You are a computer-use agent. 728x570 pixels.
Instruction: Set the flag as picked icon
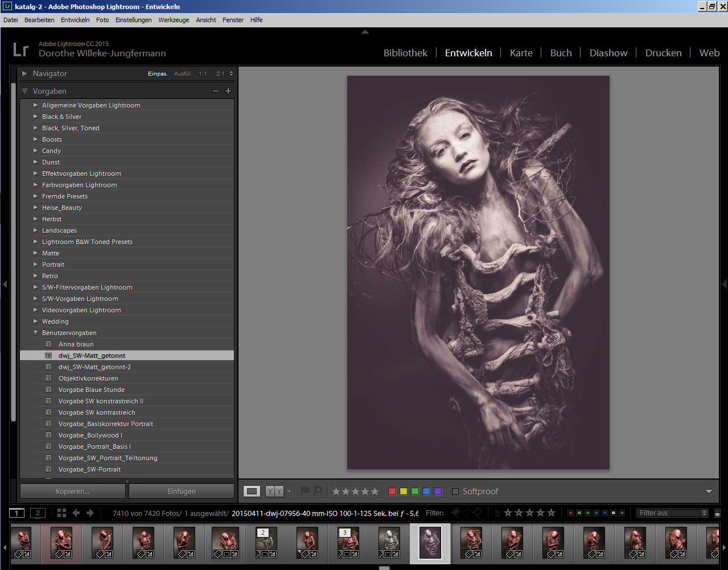click(305, 491)
